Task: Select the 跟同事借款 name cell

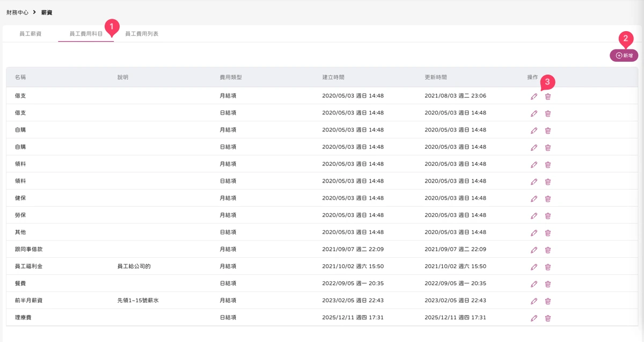Action: point(28,249)
